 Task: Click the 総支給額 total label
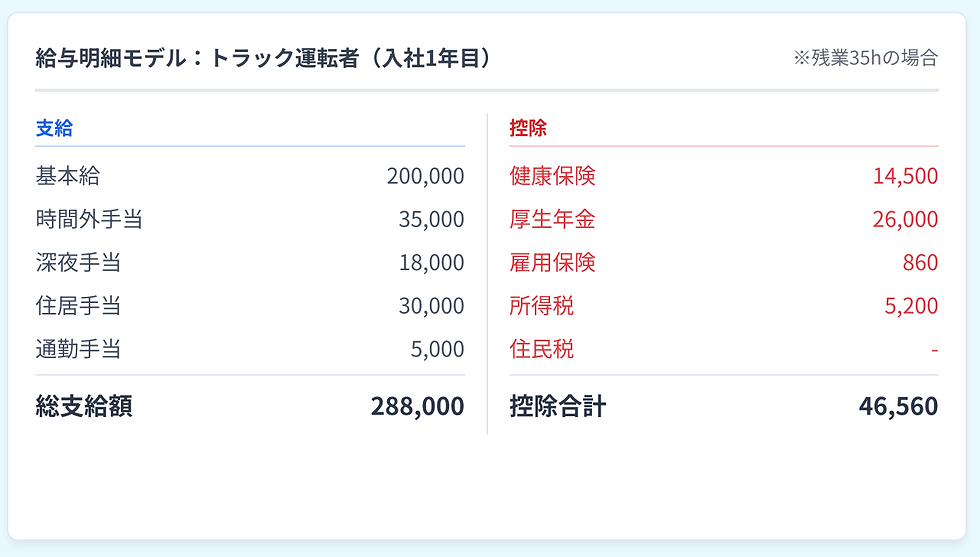[x=84, y=406]
